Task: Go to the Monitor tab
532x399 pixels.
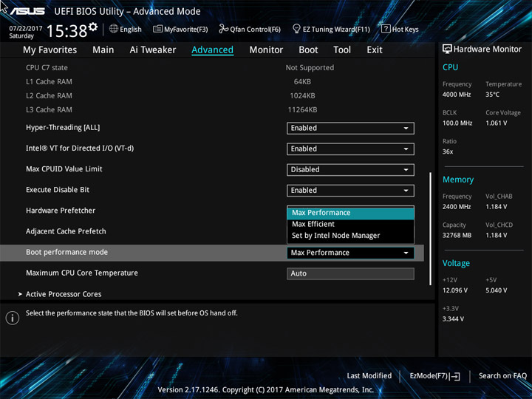Action: click(266, 50)
